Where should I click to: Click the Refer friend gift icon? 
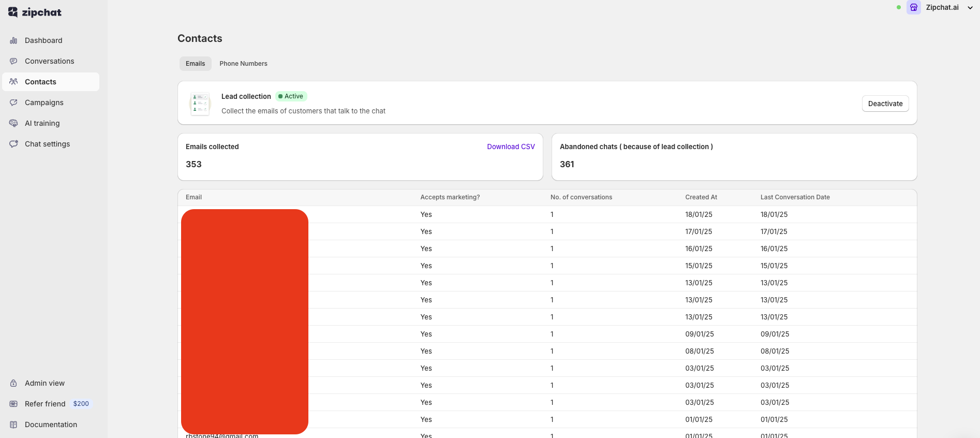click(13, 404)
